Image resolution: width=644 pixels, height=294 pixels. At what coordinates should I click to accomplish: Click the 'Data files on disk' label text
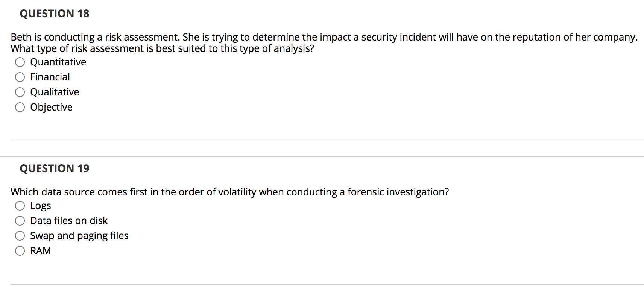point(69,221)
